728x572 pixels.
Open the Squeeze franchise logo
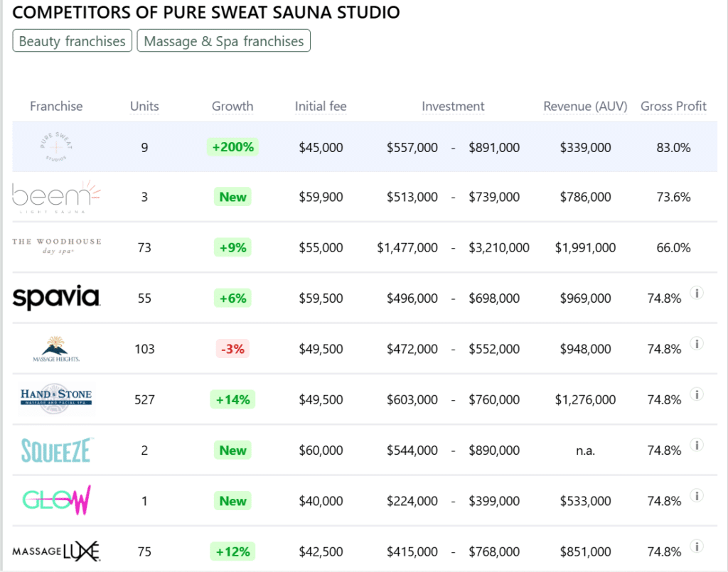(x=57, y=450)
